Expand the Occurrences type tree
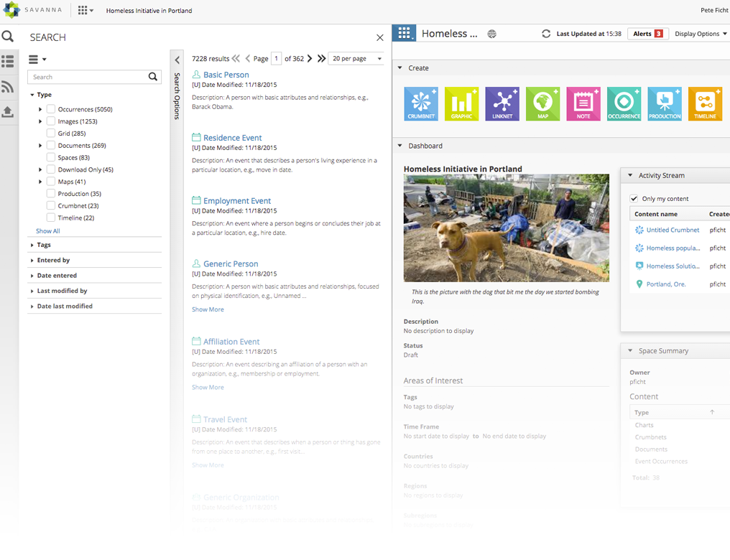Image resolution: width=730 pixels, height=560 pixels. (x=40, y=109)
